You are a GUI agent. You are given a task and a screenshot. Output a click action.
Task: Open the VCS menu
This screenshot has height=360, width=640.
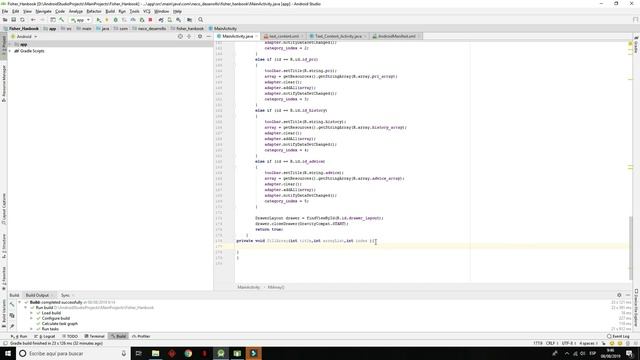(147, 11)
